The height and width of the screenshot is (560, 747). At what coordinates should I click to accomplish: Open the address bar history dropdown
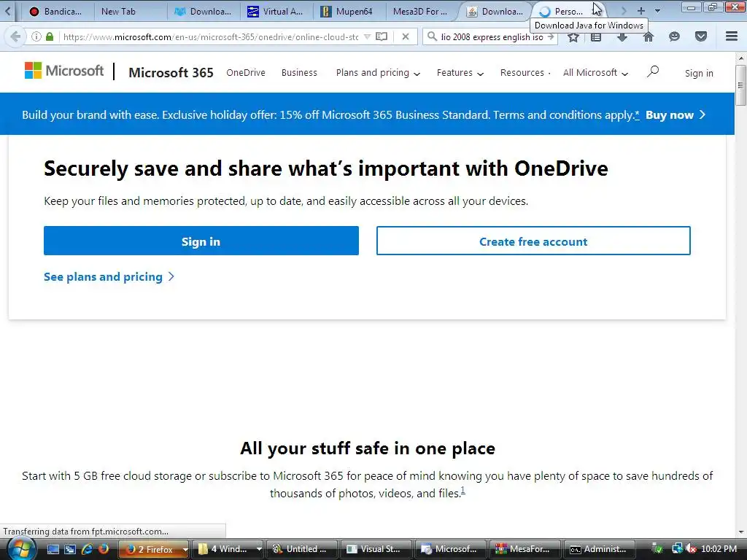(x=367, y=36)
